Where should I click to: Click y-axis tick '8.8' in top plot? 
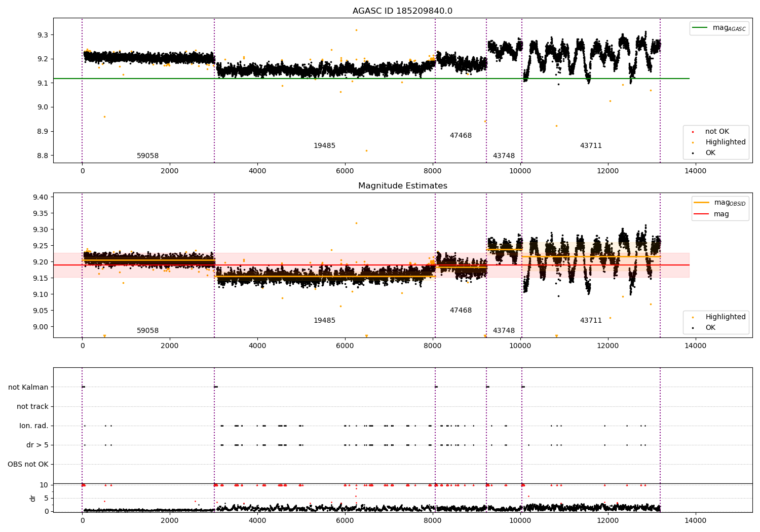point(43,156)
